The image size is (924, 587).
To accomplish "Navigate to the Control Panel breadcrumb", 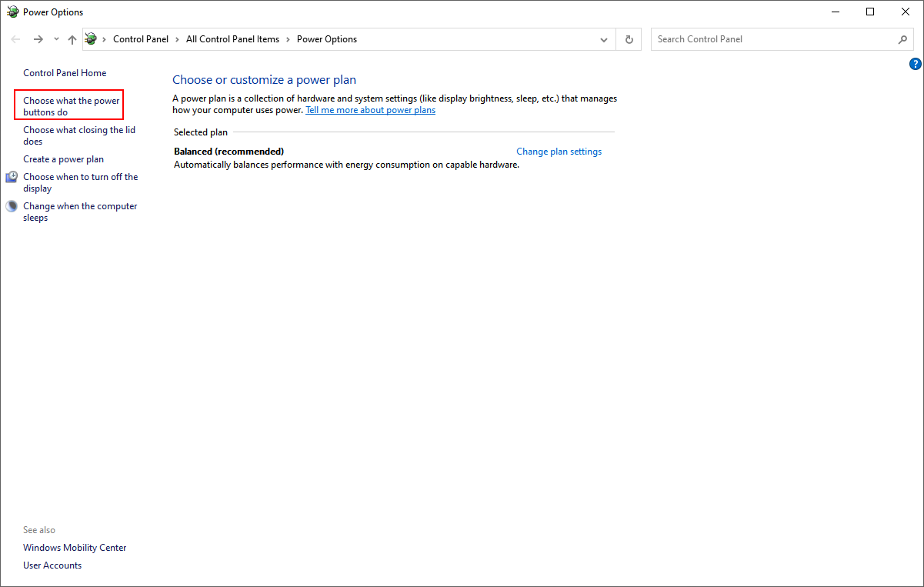I will pos(140,39).
